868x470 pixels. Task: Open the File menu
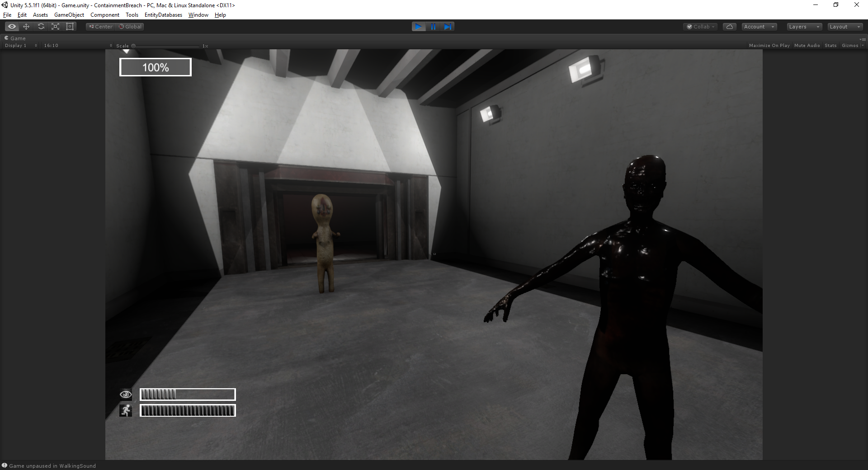point(7,15)
